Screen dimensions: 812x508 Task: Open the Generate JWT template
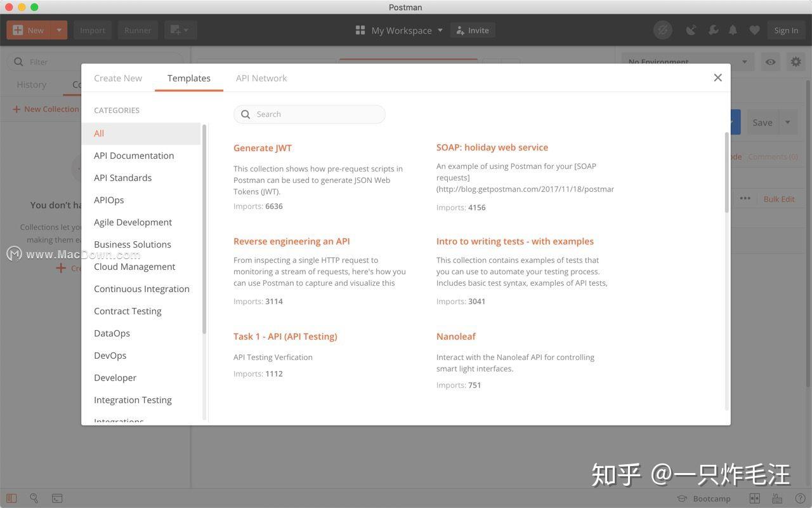(x=263, y=148)
